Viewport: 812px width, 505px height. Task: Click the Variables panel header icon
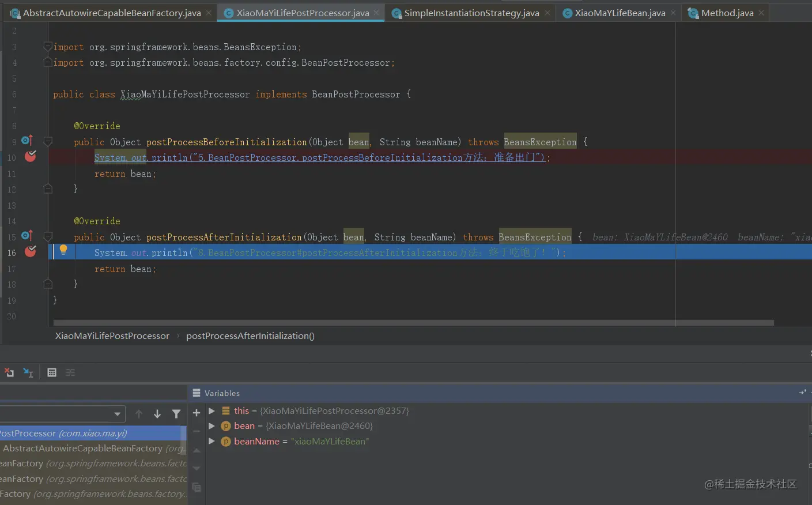[x=197, y=393]
